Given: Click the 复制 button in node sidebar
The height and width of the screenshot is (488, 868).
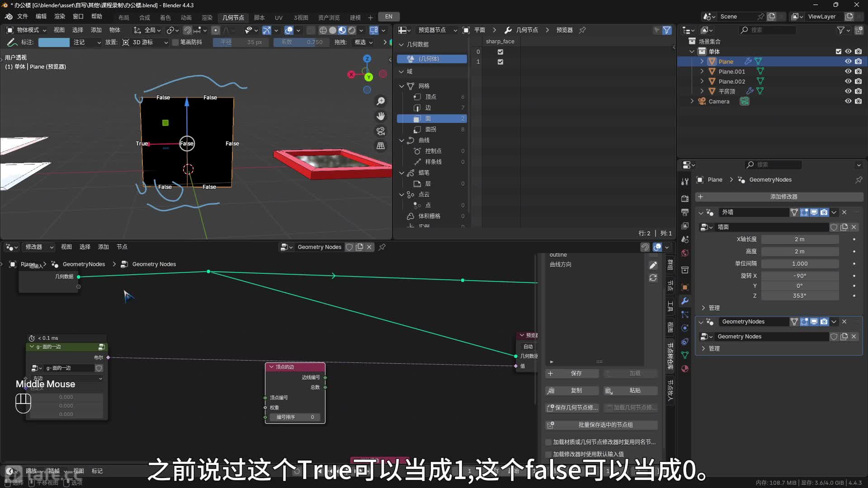Looking at the screenshot, I should pyautogui.click(x=572, y=391).
